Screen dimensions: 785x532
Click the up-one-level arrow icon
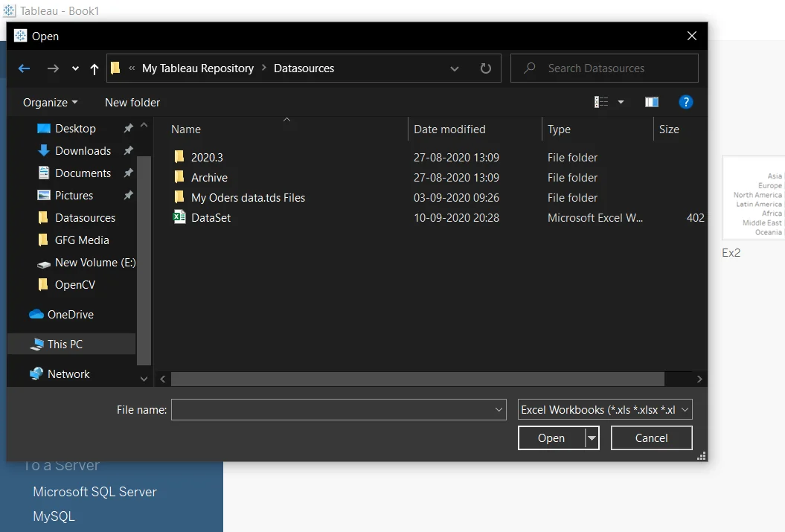pos(94,68)
